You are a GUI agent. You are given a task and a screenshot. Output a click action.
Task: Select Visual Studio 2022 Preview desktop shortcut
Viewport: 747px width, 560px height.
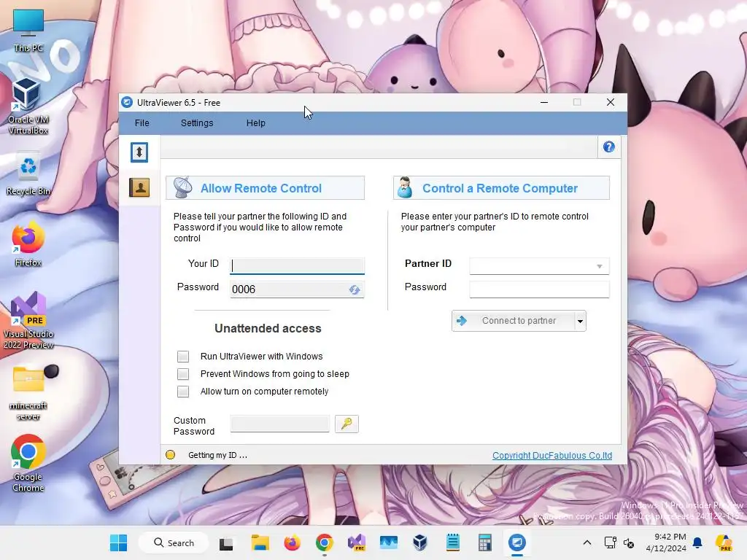point(28,320)
